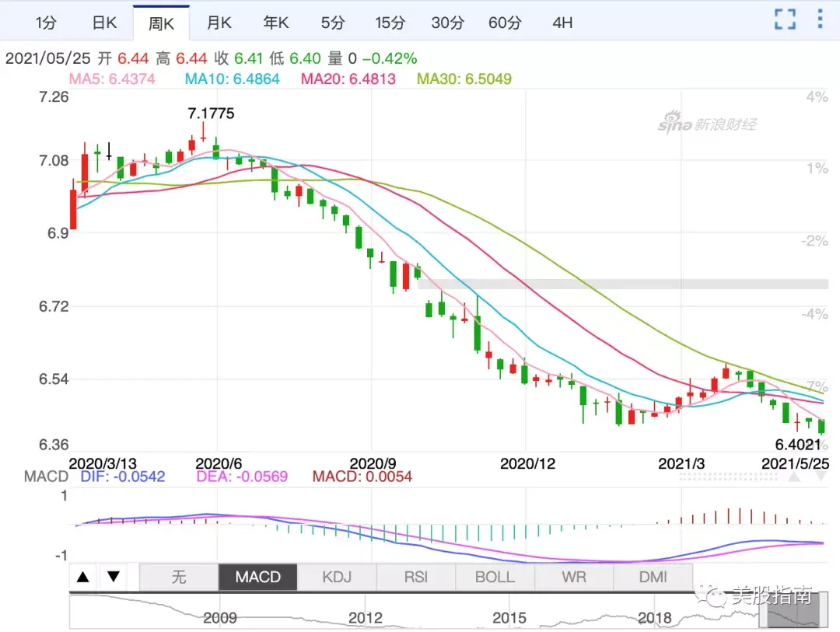Click the 7.1775 high price label
The height and width of the screenshot is (632, 840).
point(211,113)
